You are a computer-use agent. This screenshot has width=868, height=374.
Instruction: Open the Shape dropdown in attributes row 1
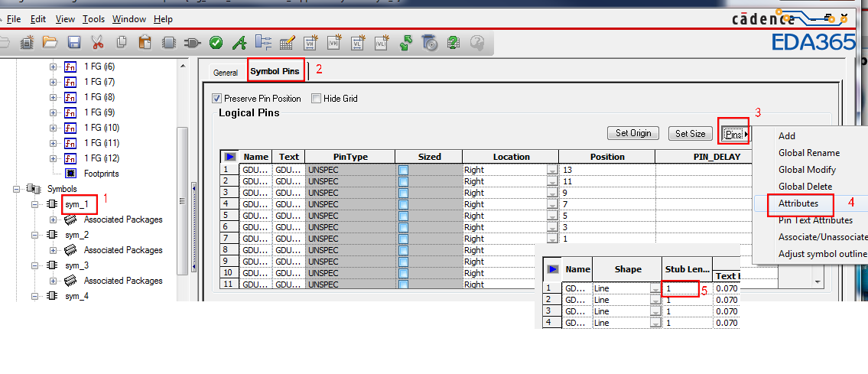pyautogui.click(x=655, y=288)
